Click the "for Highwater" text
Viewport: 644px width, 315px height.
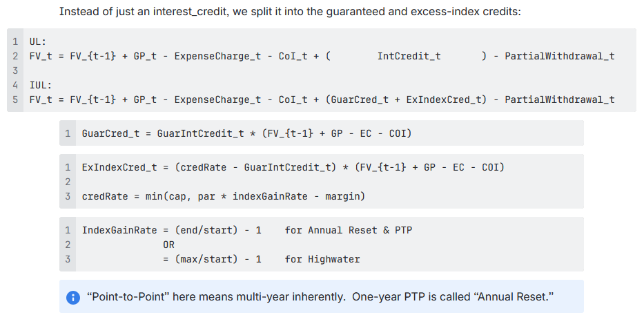(x=322, y=259)
